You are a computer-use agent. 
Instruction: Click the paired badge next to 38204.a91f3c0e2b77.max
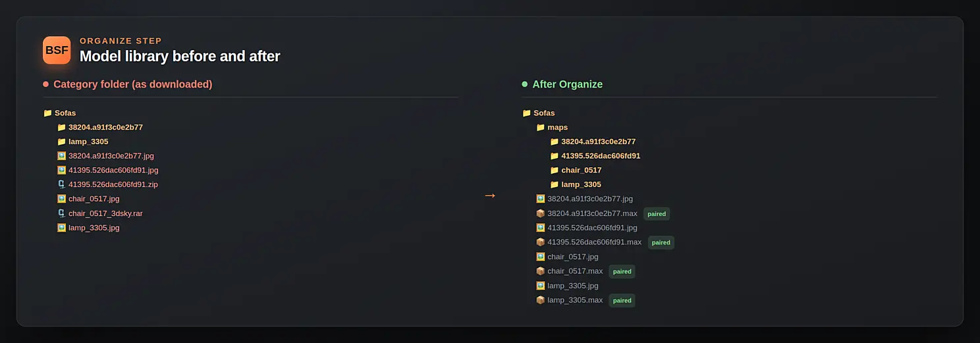tap(657, 214)
